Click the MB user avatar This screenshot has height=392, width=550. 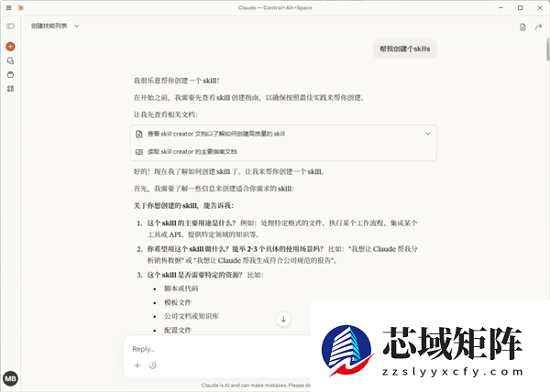(10, 378)
